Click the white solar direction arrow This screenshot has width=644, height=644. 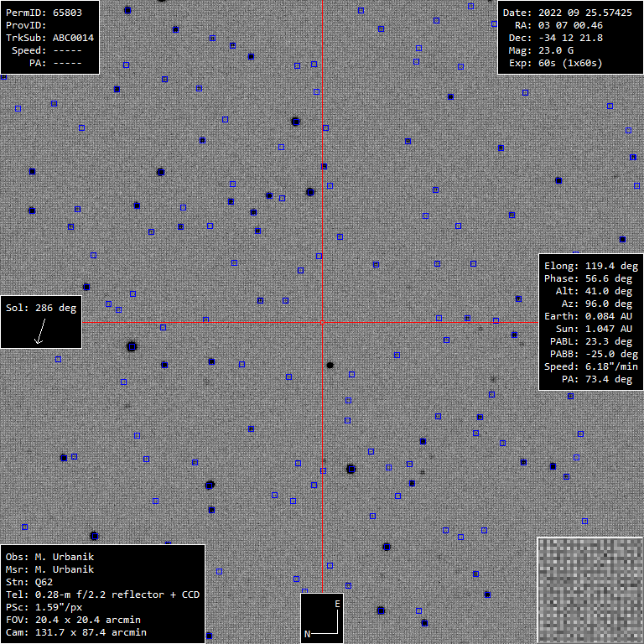(x=39, y=334)
